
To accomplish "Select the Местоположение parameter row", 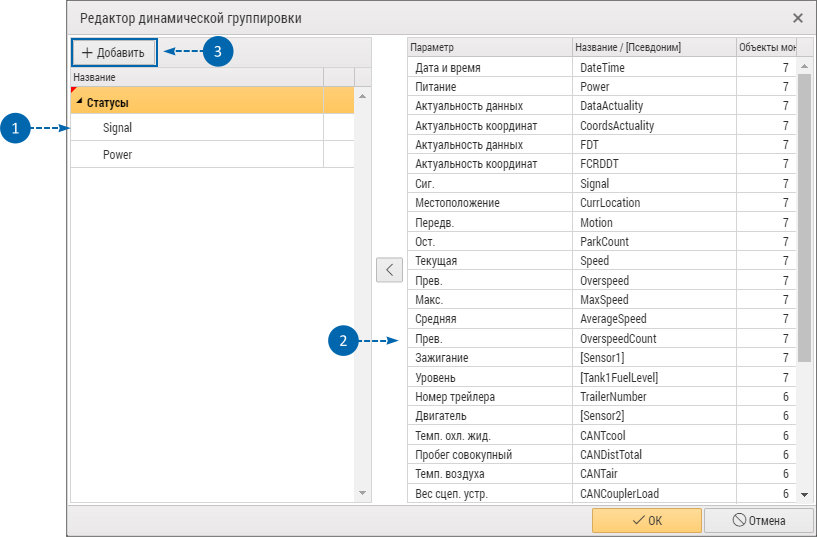I will click(x=602, y=203).
